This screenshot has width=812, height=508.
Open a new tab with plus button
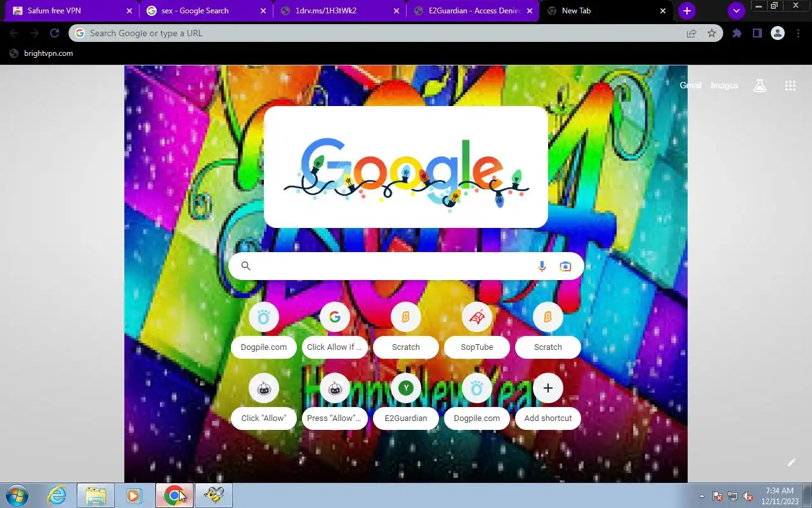pos(686,11)
